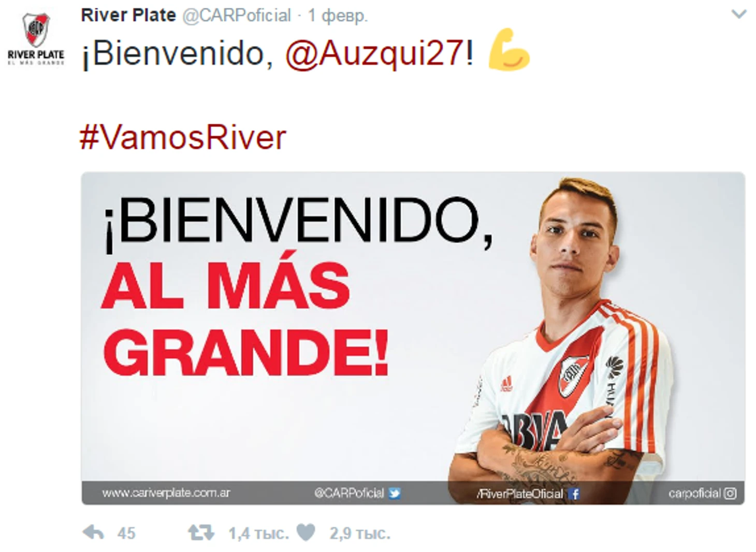Click the River Plate avatar logo
The height and width of the screenshot is (552, 756).
(x=36, y=39)
